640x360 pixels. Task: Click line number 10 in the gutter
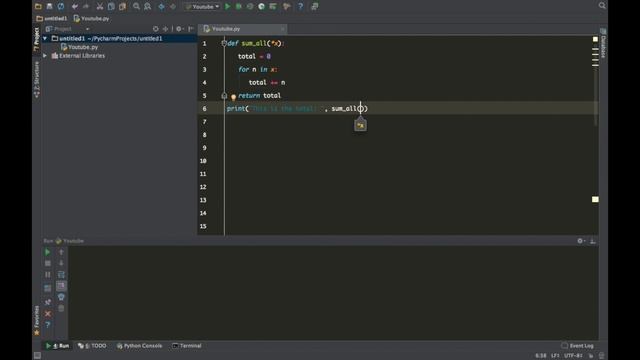click(203, 161)
